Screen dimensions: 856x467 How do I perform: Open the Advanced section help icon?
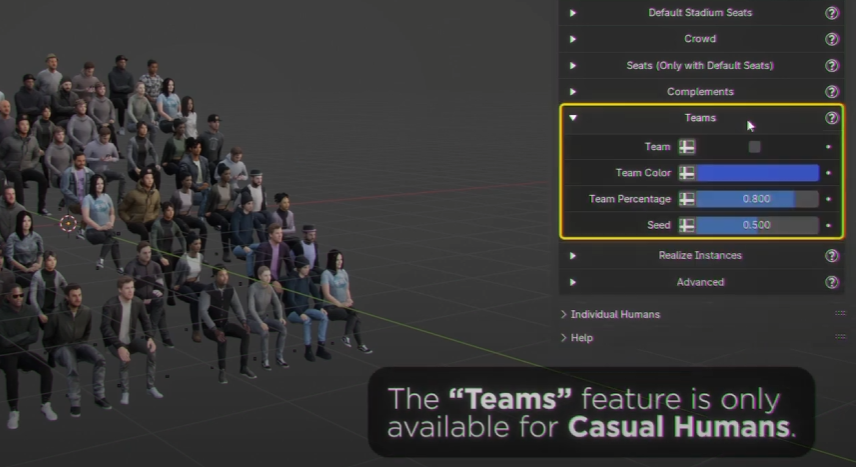coord(831,282)
